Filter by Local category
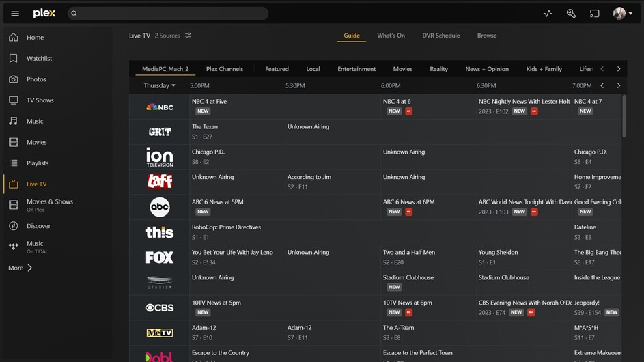 point(313,69)
